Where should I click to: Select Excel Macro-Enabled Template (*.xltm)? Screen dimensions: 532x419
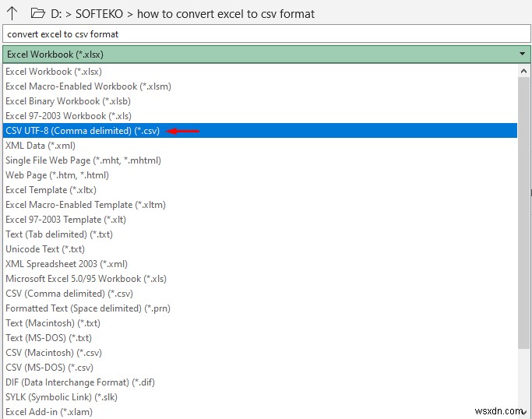(260, 205)
